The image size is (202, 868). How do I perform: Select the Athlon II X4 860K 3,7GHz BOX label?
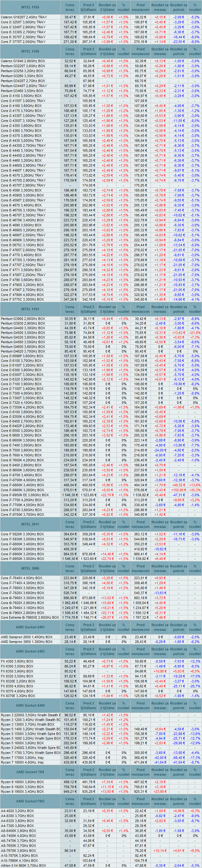click(x=24, y=866)
